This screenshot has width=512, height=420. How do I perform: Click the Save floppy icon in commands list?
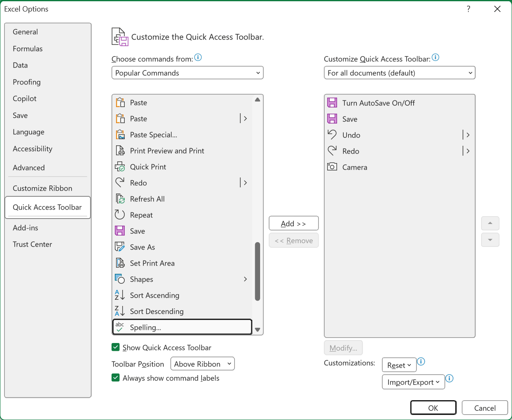(x=120, y=231)
